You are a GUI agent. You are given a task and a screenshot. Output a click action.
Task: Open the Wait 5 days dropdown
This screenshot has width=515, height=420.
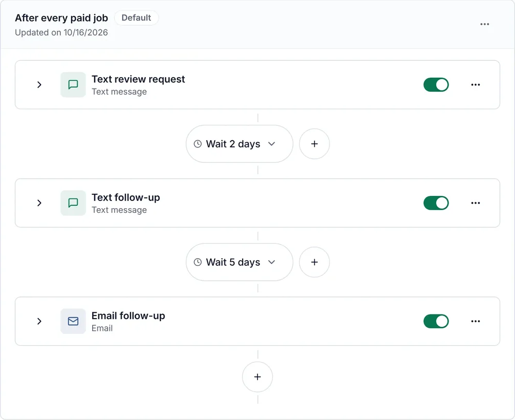tap(239, 262)
